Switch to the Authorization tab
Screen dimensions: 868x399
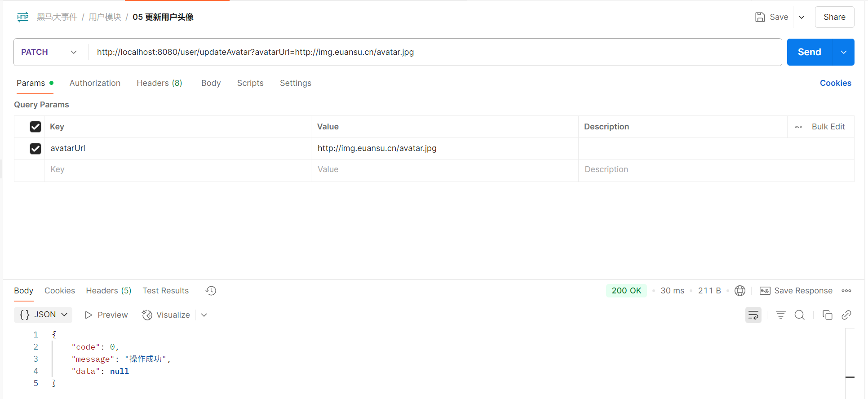point(95,83)
